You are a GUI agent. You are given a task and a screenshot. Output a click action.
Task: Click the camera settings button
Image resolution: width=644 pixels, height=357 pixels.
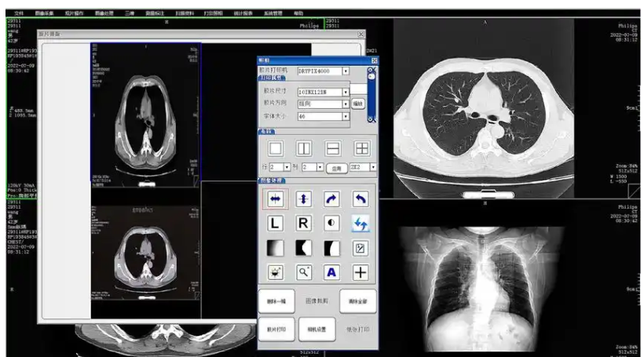click(317, 330)
